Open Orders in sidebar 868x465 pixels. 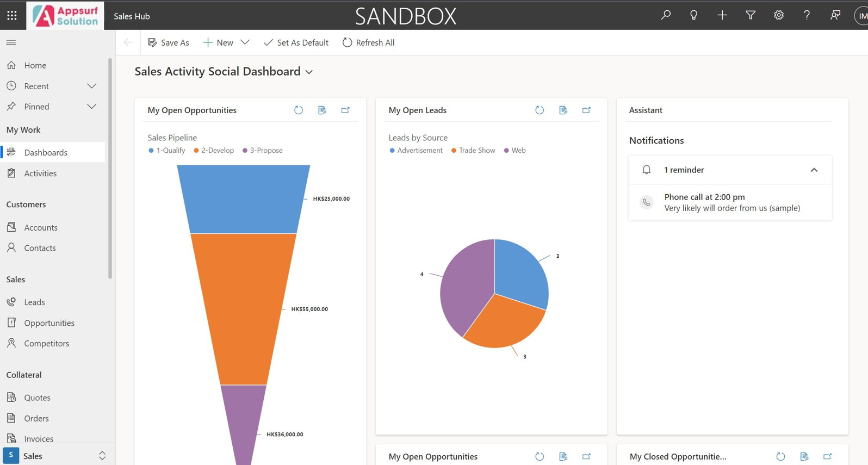click(52, 418)
